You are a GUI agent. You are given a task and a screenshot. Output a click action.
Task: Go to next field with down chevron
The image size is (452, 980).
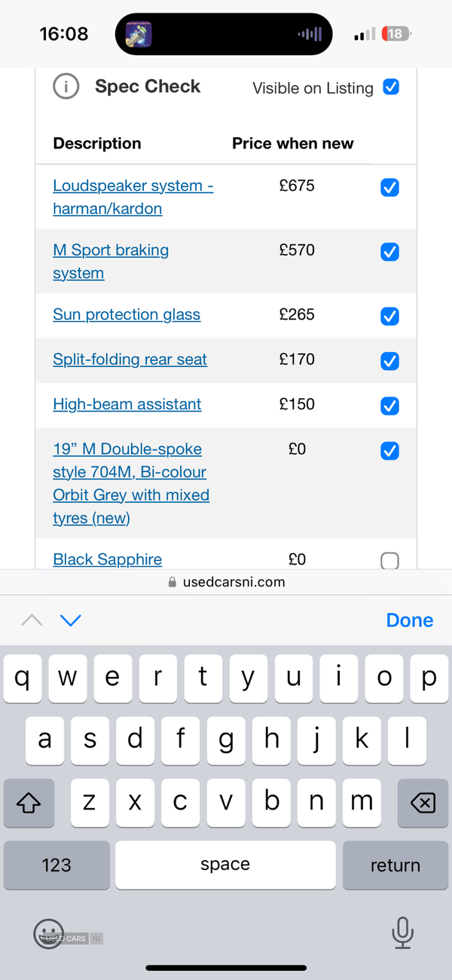click(x=70, y=620)
